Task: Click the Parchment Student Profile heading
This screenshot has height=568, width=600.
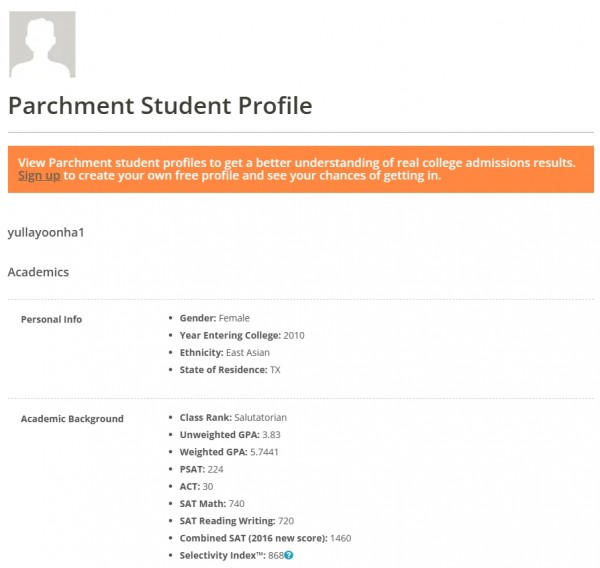Action: [160, 106]
